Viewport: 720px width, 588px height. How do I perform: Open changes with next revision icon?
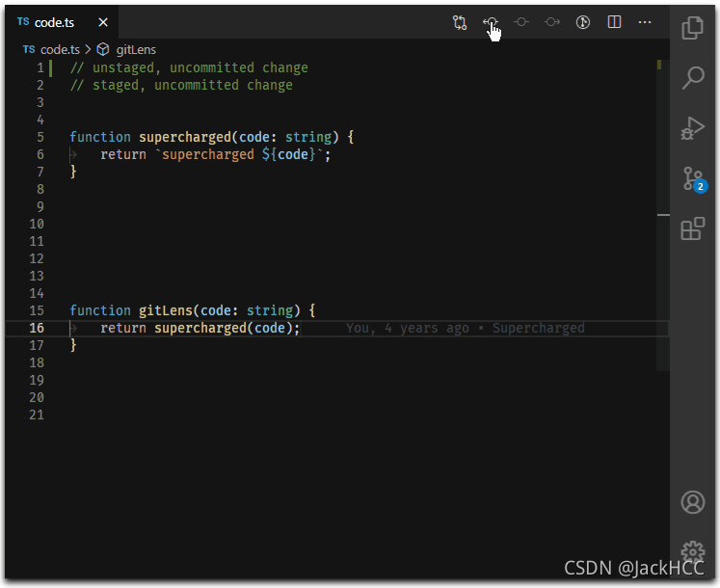pos(552,22)
